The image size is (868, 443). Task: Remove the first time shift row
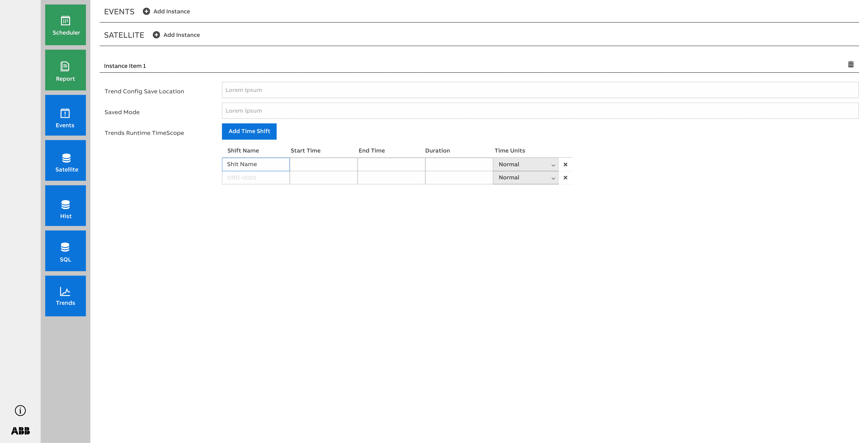[x=565, y=164]
